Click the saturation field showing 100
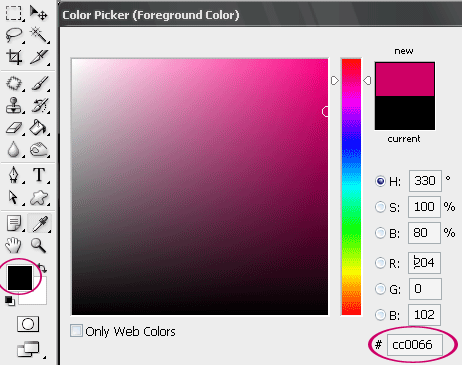 point(424,207)
